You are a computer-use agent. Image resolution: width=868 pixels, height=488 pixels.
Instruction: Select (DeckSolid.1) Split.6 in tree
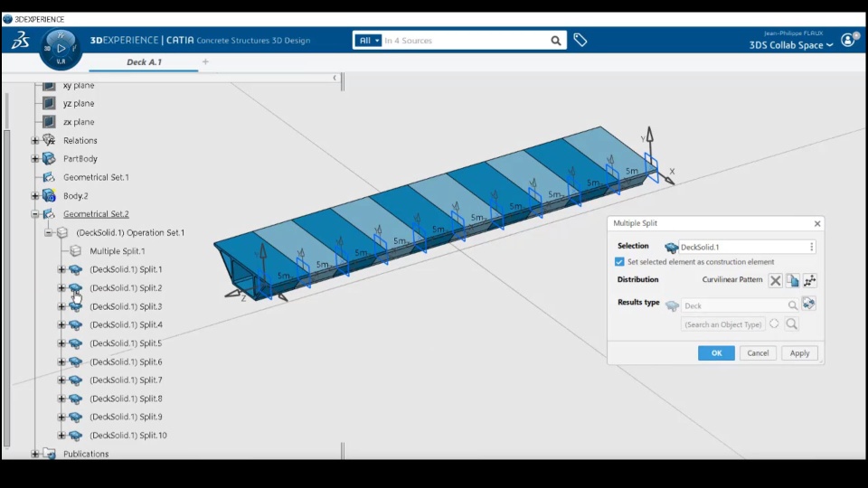click(126, 361)
